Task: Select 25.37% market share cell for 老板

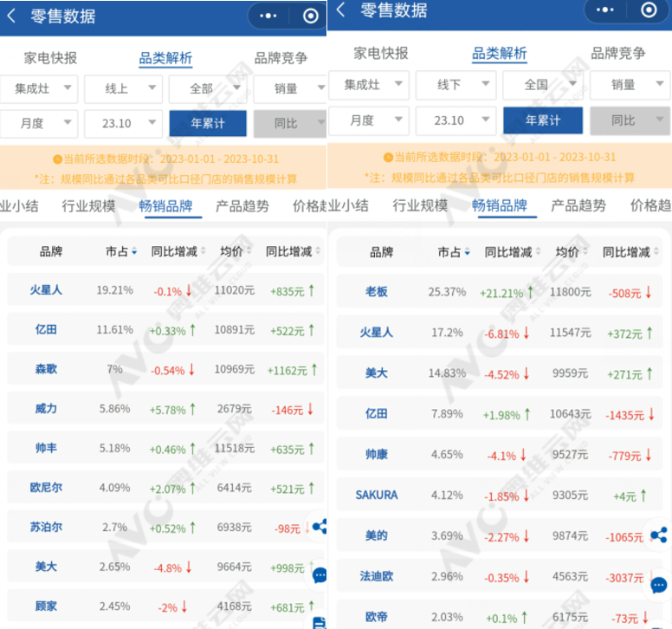Action: coord(447,293)
